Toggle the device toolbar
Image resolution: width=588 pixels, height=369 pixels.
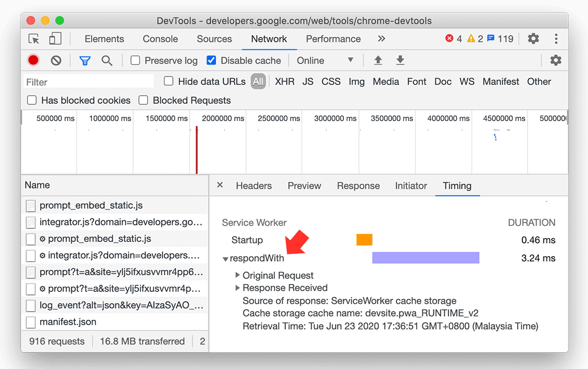click(56, 39)
